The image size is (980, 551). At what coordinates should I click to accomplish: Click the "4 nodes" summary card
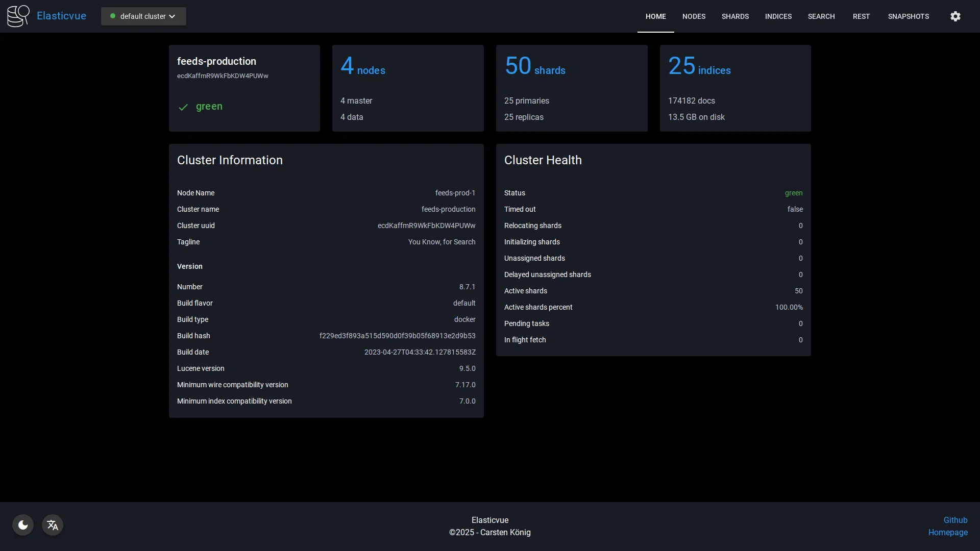coord(408,88)
